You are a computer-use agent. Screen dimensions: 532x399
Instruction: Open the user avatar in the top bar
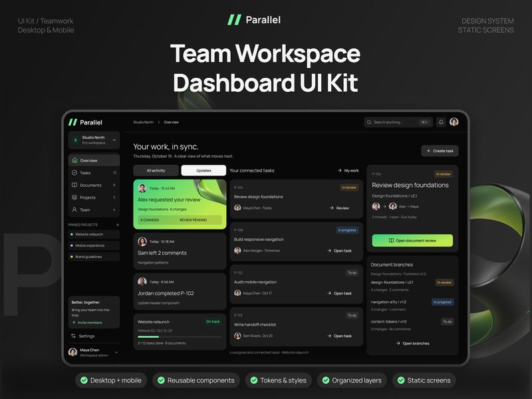pos(454,122)
